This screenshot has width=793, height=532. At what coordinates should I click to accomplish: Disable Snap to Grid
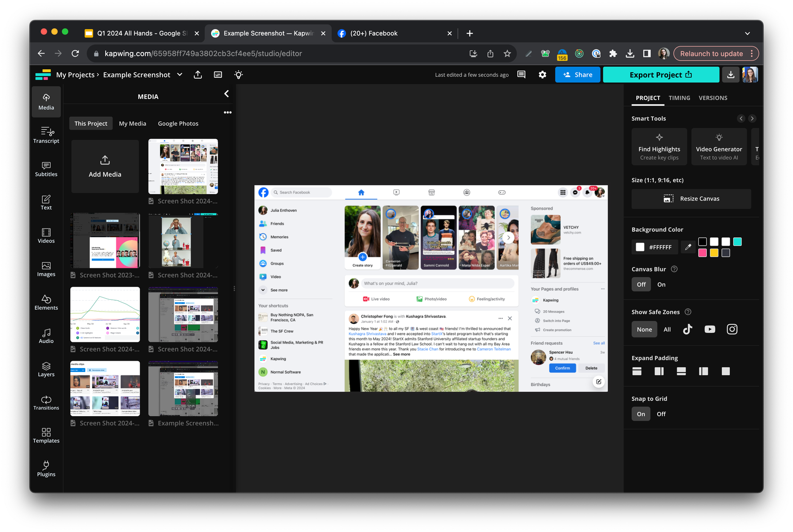[x=661, y=414]
